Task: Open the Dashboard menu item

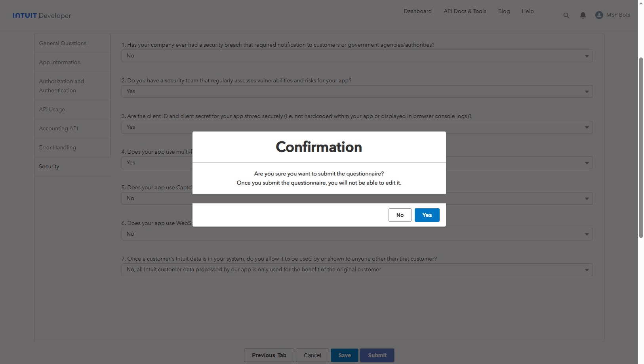Action: [417, 11]
